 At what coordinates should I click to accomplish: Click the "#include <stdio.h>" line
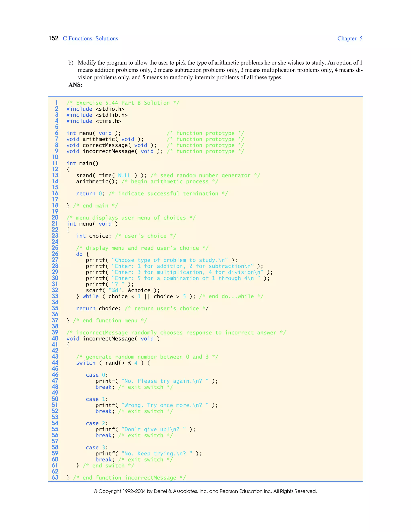click(95, 109)
